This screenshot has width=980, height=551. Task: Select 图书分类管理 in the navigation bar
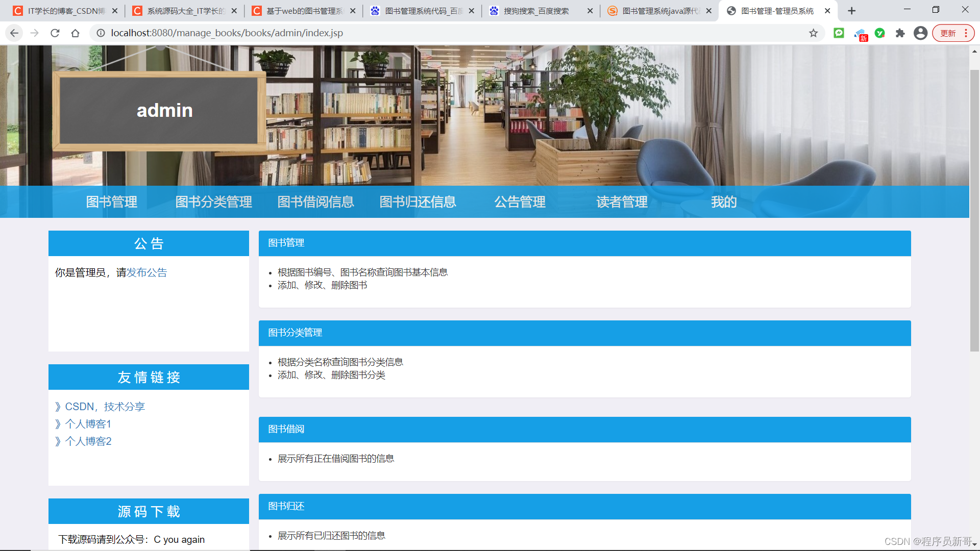[213, 202]
